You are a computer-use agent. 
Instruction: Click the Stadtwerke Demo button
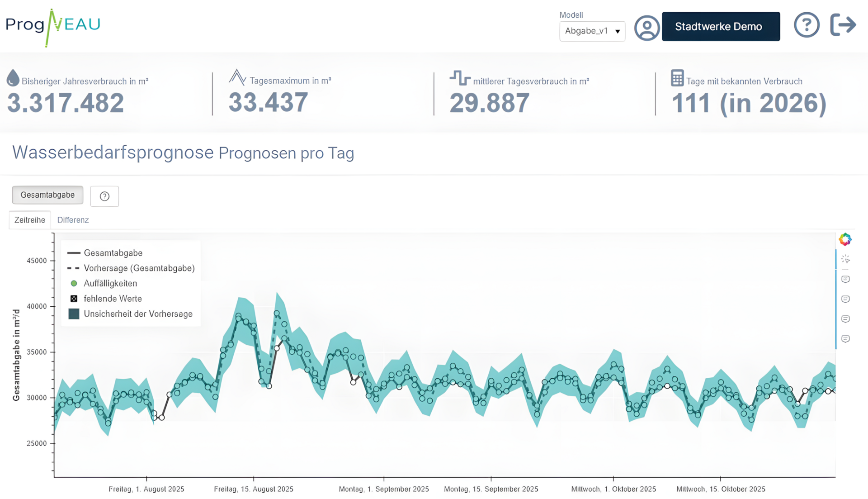pyautogui.click(x=721, y=27)
